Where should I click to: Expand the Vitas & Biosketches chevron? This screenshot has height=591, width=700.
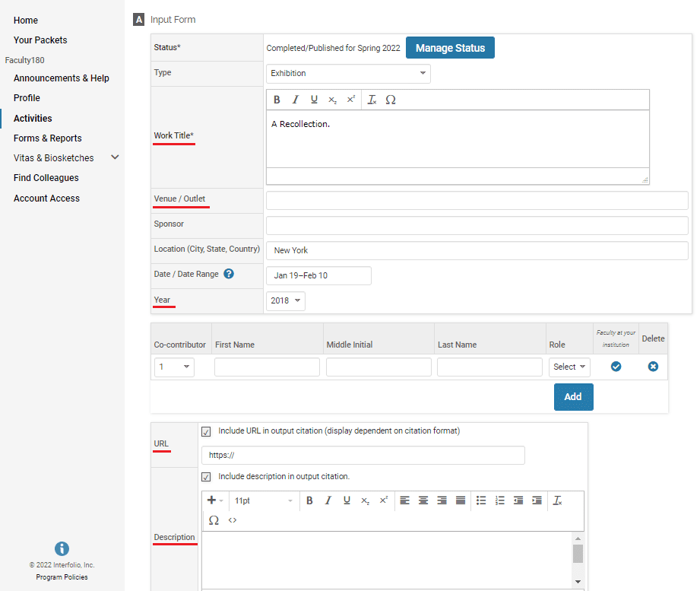116,157
